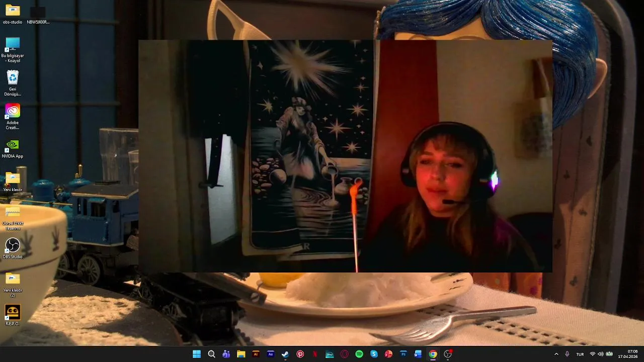Open Spotify from taskbar
The height and width of the screenshot is (362, 644).
(359, 354)
